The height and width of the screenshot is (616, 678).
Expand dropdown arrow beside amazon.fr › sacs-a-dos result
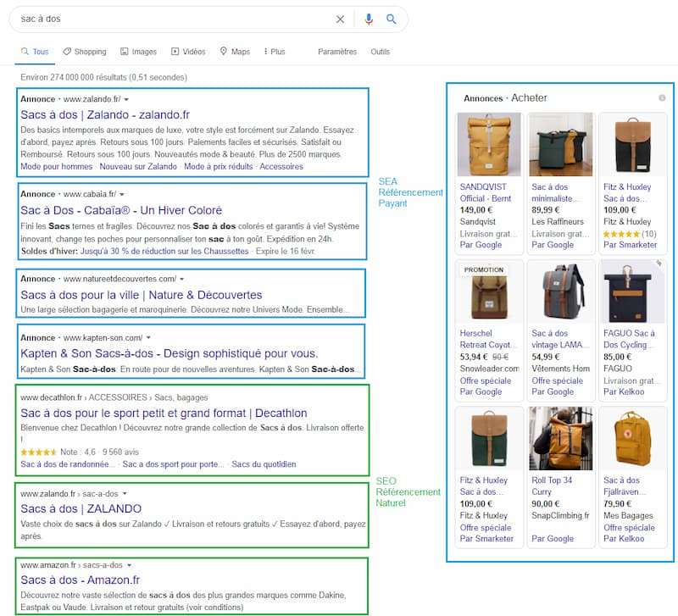pyautogui.click(x=129, y=565)
